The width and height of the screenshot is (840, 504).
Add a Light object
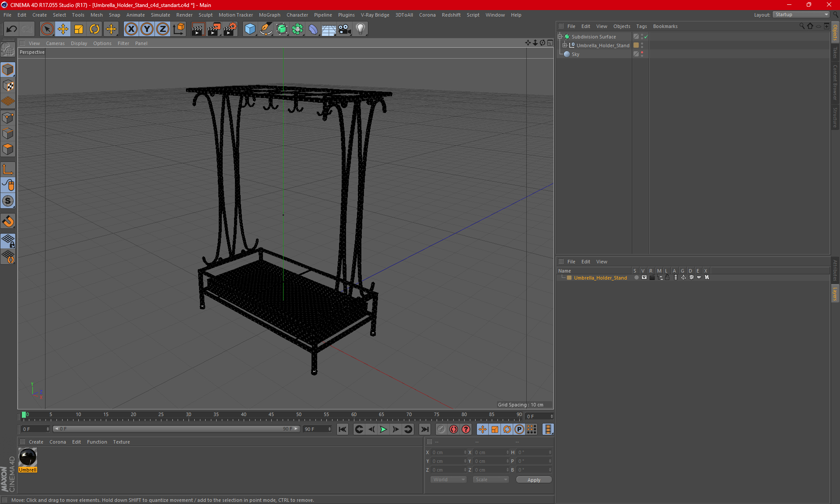360,29
